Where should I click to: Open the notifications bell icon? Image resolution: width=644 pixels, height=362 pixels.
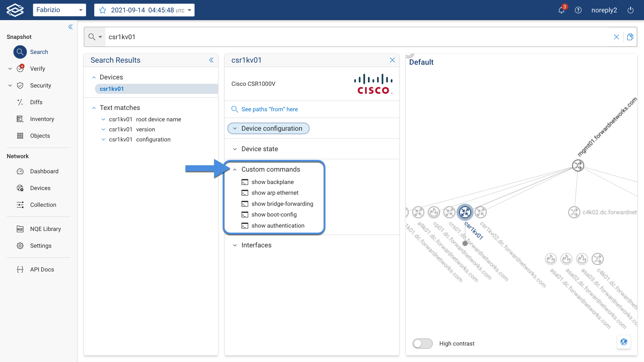click(561, 10)
